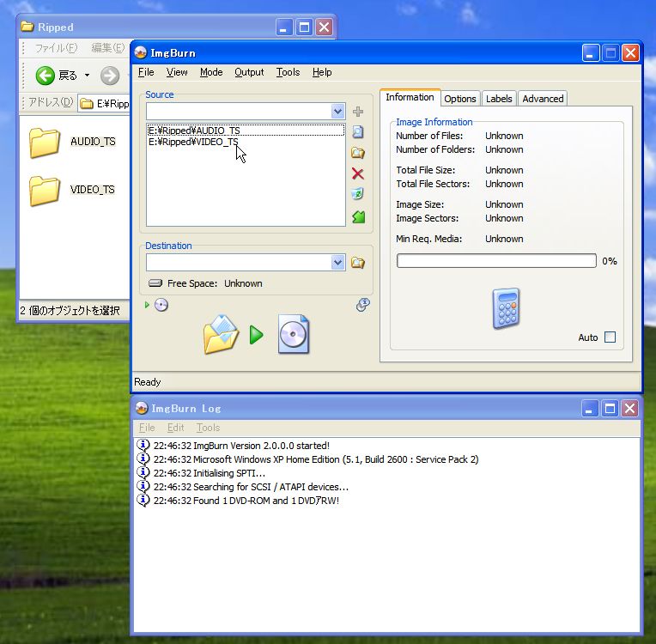Viewport: 656px width, 644px height.
Task: Select the AUDIO_TS folder in Ripped window
Action: point(72,143)
